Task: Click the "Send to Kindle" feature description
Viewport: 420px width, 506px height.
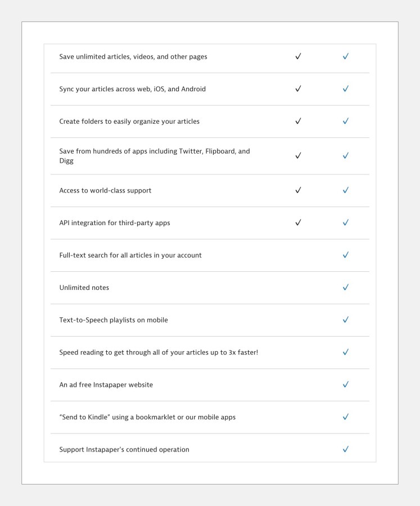Action: (147, 417)
